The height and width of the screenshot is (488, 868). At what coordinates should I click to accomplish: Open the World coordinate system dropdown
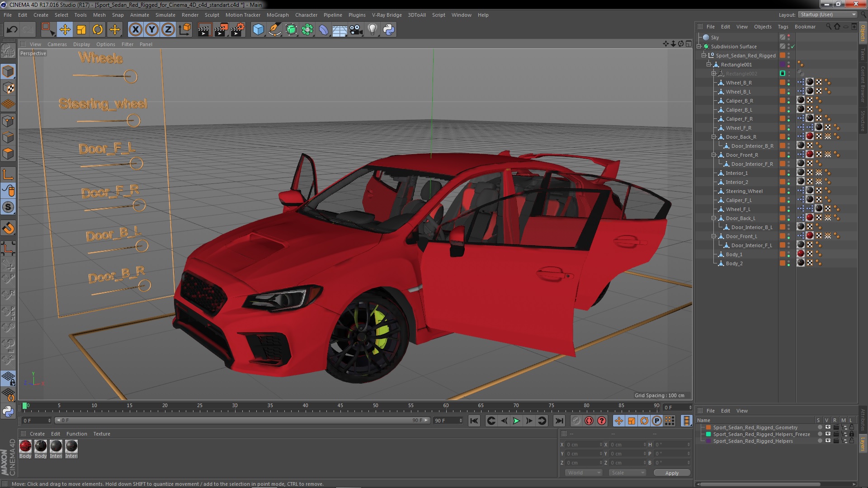(x=583, y=473)
